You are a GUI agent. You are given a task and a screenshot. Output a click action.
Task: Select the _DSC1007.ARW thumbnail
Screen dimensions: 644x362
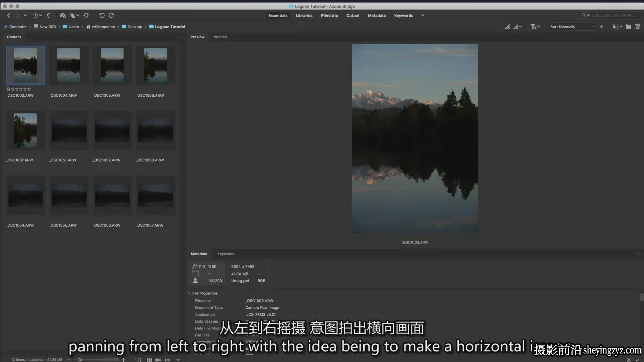(25, 130)
